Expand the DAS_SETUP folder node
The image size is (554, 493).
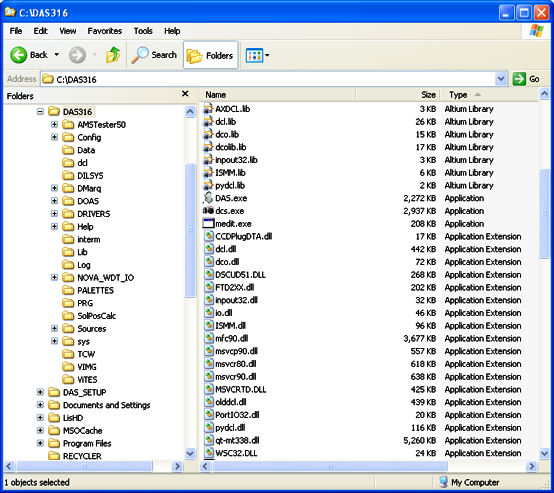[40, 392]
